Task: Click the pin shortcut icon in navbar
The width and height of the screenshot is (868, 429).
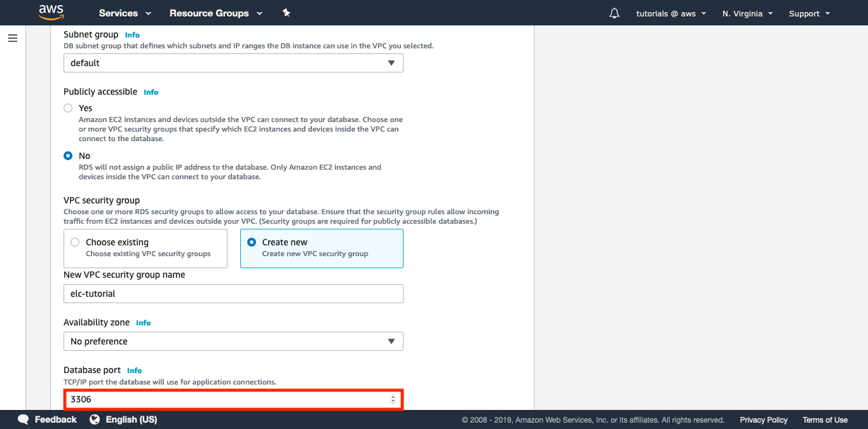Action: click(286, 13)
